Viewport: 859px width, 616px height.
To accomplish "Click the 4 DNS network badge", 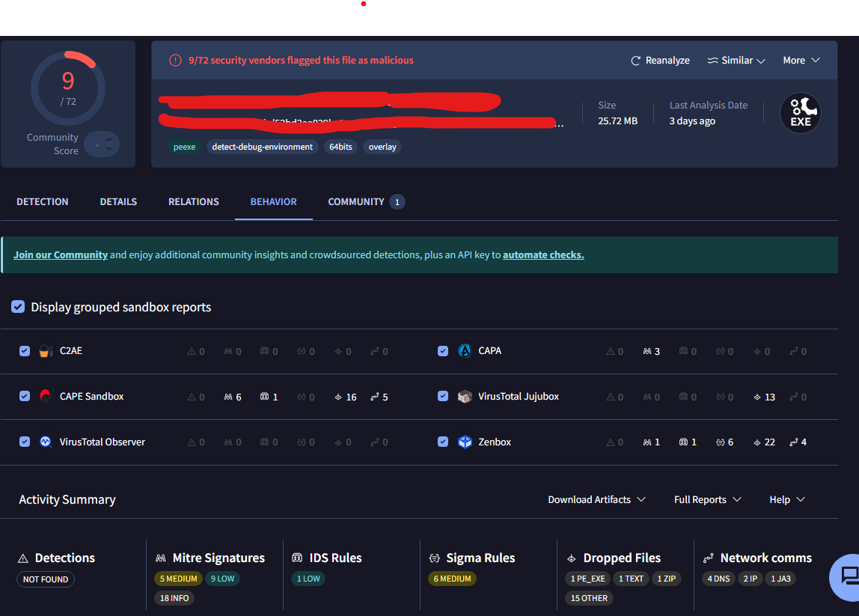I will coord(718,579).
